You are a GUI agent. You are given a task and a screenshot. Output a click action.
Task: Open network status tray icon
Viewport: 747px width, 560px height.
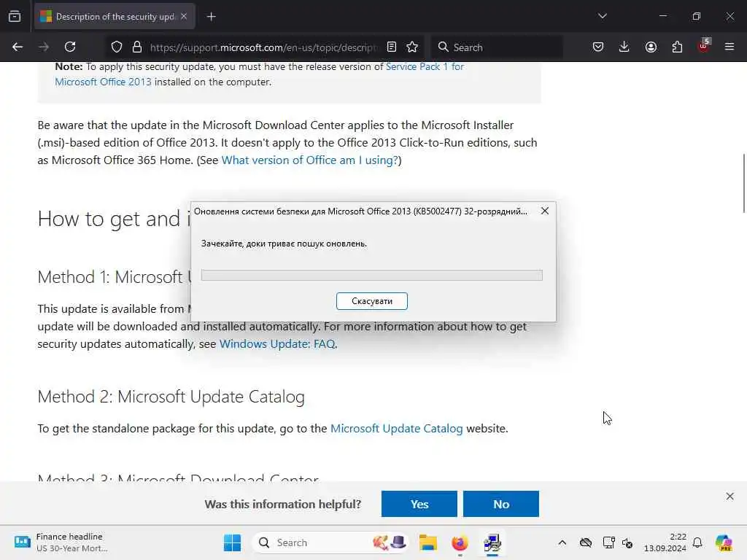[608, 542]
